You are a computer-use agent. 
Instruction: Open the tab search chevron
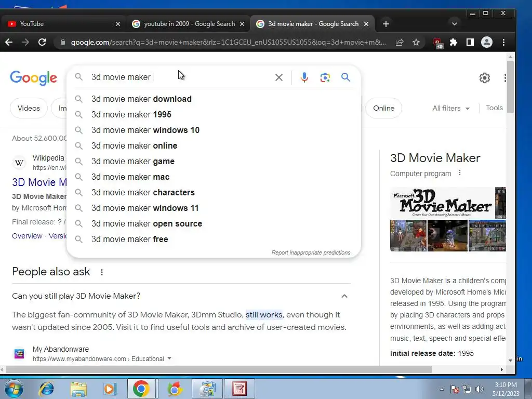455,24
